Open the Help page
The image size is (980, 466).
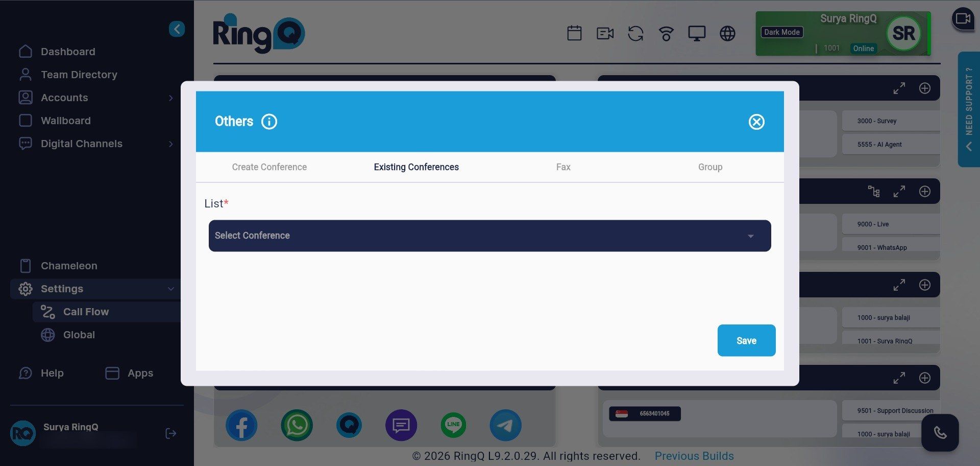pos(52,373)
